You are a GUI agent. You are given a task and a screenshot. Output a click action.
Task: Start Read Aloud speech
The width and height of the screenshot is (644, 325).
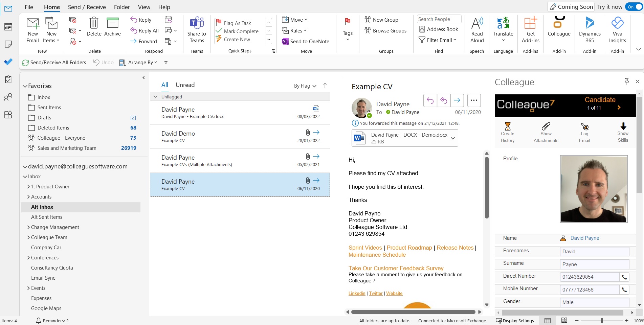477,30
